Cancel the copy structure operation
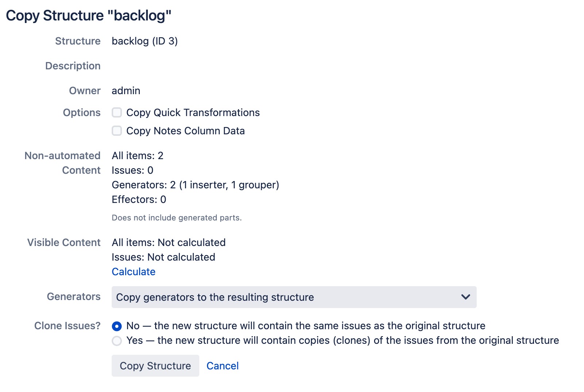 pyautogui.click(x=222, y=366)
